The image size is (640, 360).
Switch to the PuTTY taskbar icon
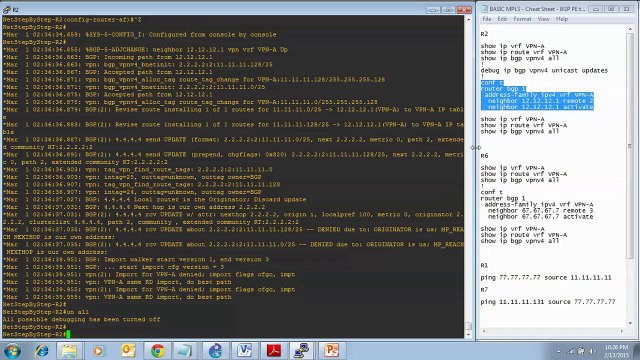coord(302,351)
